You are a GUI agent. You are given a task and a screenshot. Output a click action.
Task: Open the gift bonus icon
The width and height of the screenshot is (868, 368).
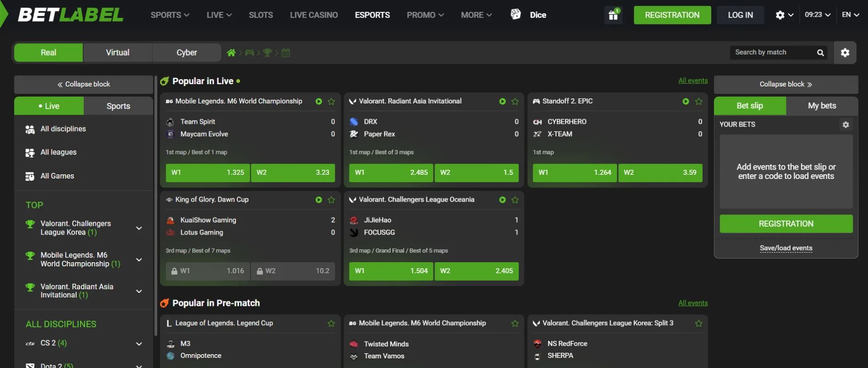[613, 15]
